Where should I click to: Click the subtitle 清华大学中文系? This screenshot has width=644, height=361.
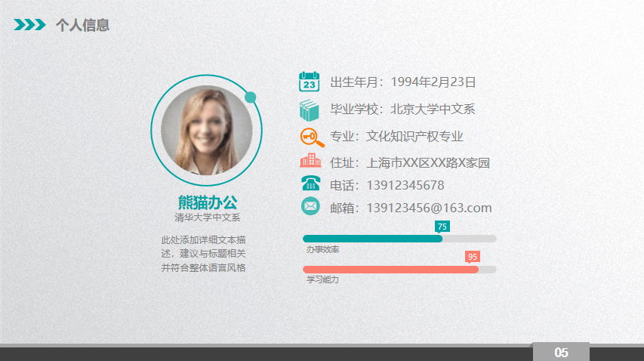208,218
